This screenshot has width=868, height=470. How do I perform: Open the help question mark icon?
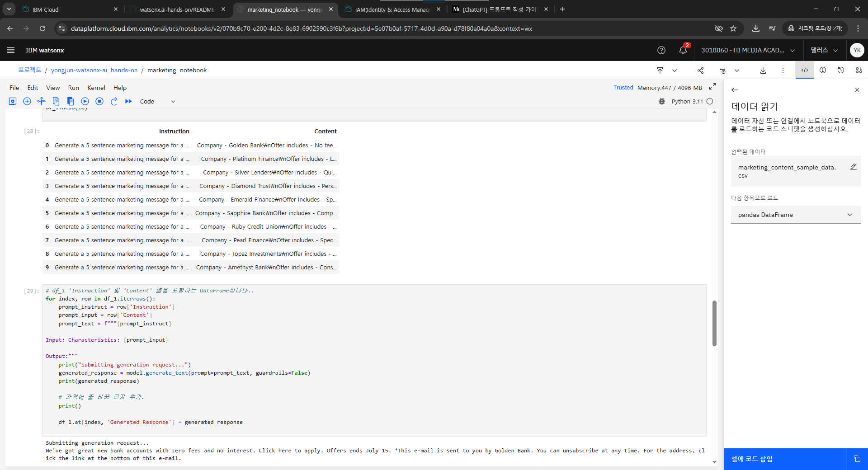661,50
